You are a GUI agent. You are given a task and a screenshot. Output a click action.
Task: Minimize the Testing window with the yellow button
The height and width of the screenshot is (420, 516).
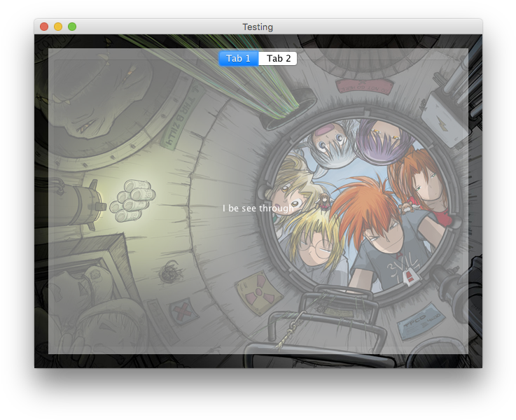58,27
